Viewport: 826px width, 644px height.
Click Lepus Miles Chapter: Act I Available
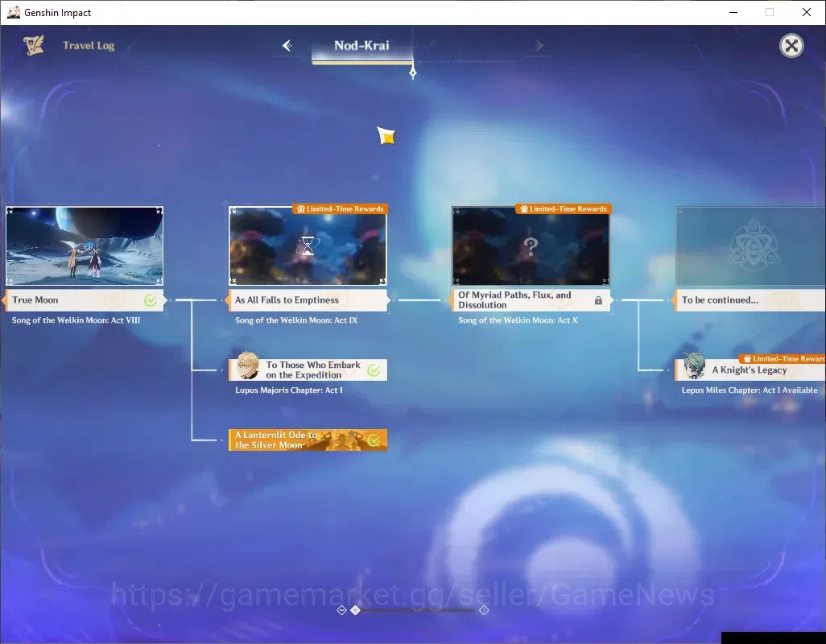(750, 390)
